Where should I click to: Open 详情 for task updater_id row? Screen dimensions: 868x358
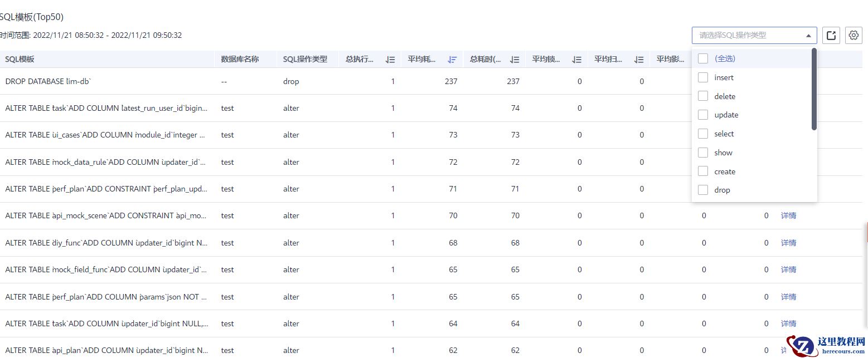[x=788, y=323]
